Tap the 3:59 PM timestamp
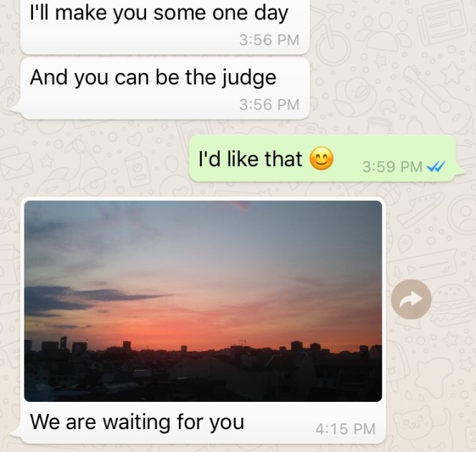The width and height of the screenshot is (476, 452). [392, 167]
